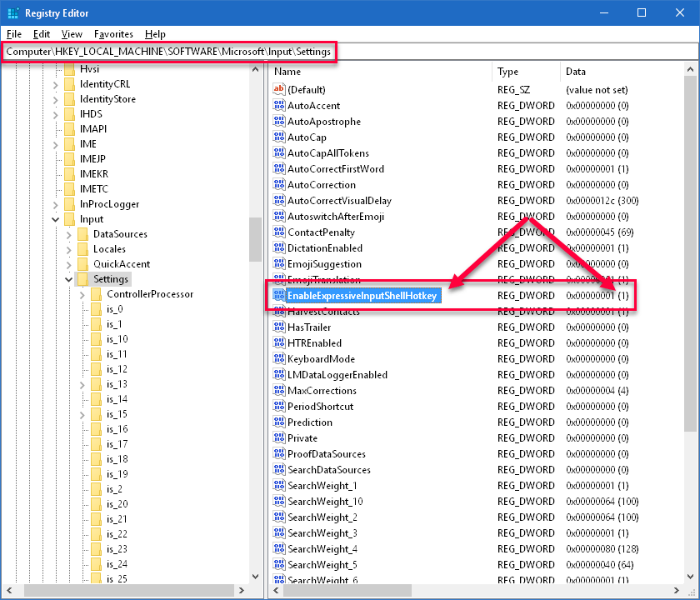Click the DWORD icon beside PeriodShortcut
This screenshot has width=700, height=600.
279,407
